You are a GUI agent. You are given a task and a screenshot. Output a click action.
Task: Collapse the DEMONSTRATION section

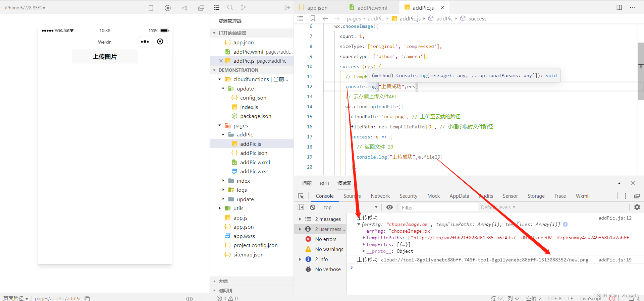(x=214, y=70)
